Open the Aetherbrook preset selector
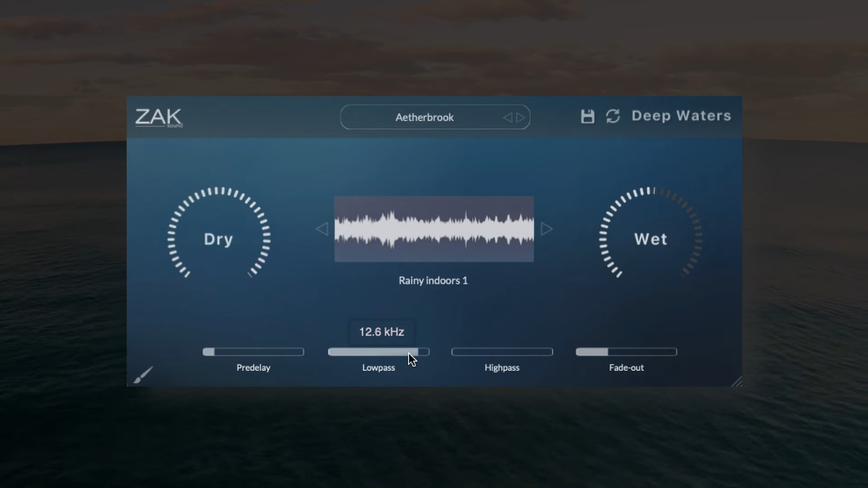The height and width of the screenshot is (488, 868). 424,117
